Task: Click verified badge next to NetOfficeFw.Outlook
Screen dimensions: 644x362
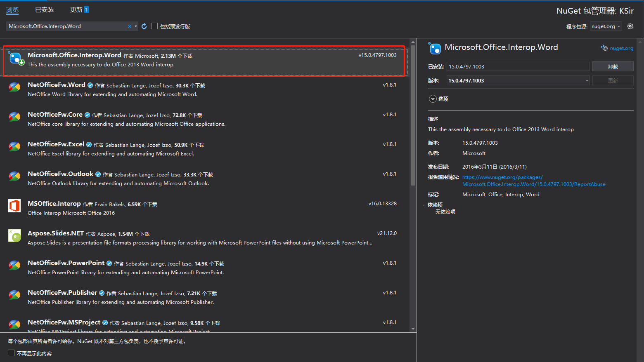Action: pyautogui.click(x=98, y=174)
